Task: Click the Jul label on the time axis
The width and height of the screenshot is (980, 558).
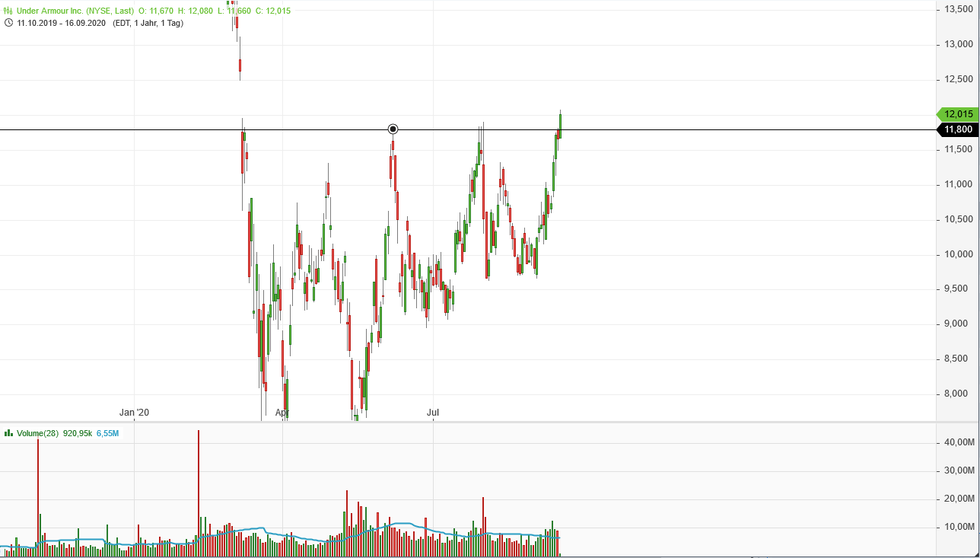Action: [x=434, y=413]
